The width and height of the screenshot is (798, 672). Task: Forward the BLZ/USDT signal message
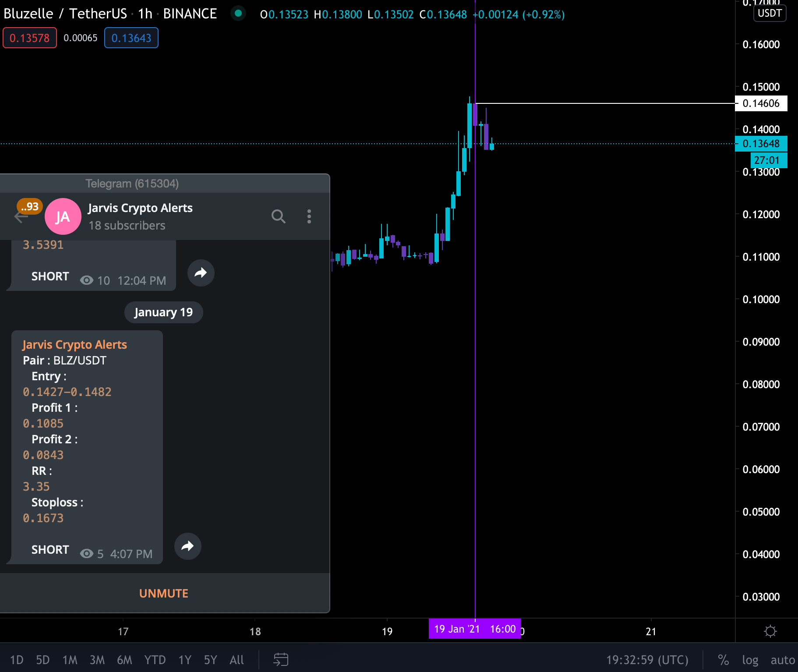coord(187,546)
